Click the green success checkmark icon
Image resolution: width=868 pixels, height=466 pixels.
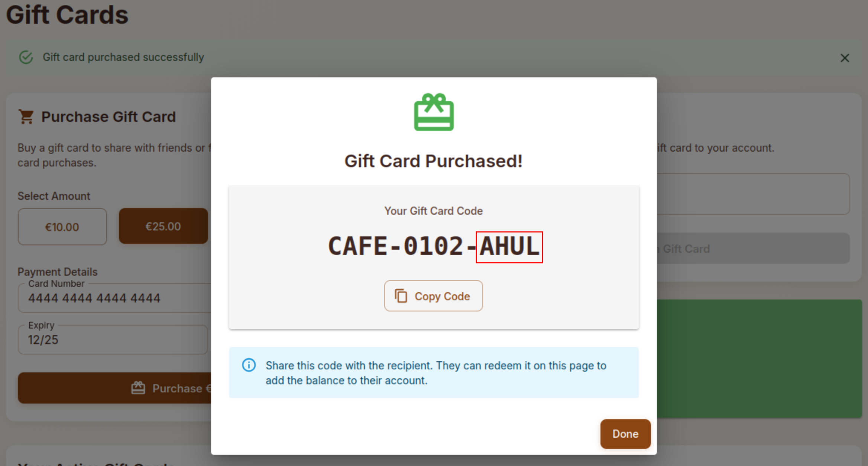(x=26, y=57)
